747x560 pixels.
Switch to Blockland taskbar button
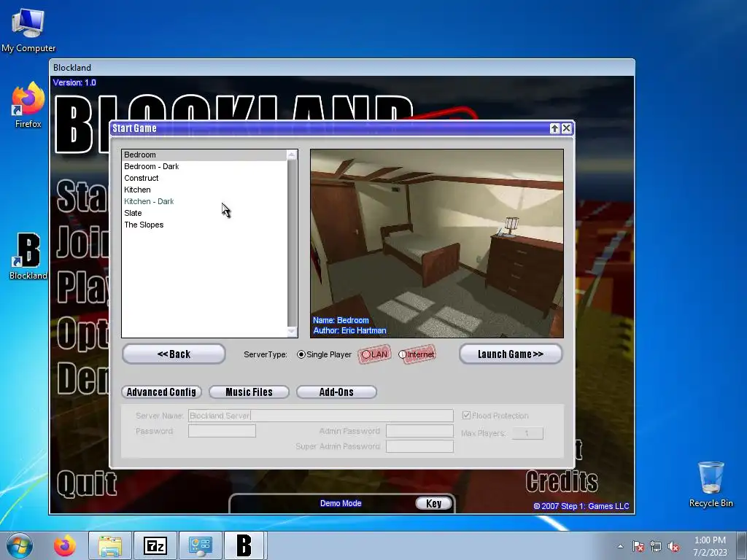pos(245,545)
